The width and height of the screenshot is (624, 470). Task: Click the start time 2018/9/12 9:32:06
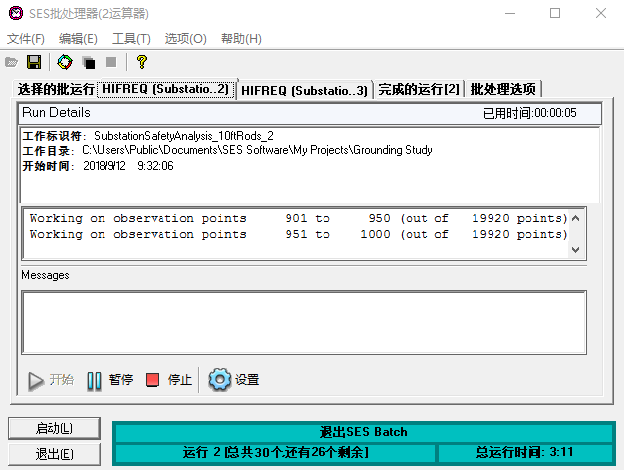tap(128, 166)
